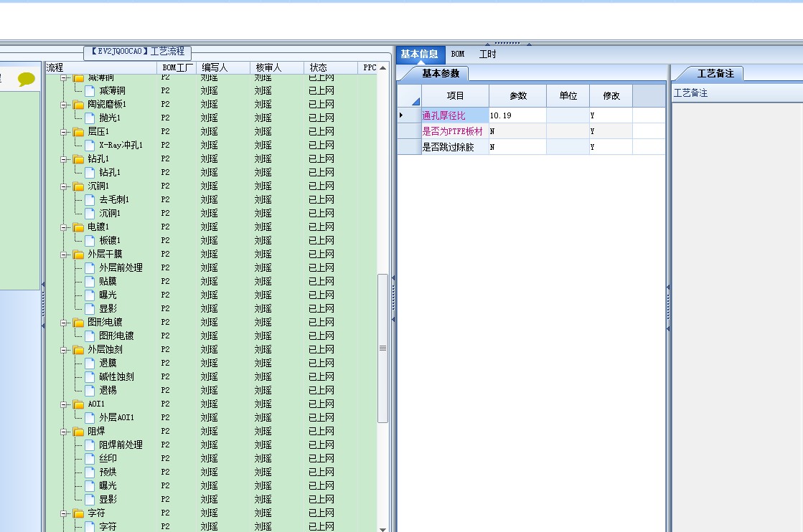803x532 pixels.
Task: Click folder icon of 图形电镀 group
Action: coord(78,322)
